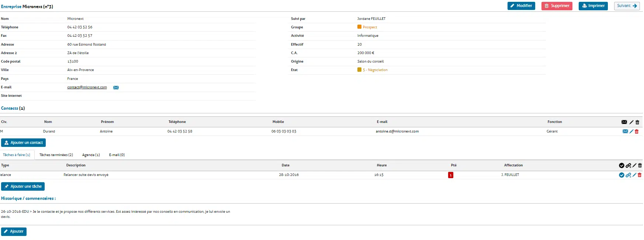Delete the relance task with the red trash icon

coord(640,175)
